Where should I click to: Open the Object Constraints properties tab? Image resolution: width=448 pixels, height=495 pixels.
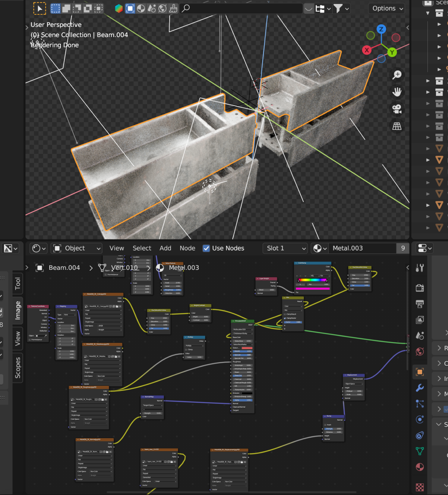[420, 435]
